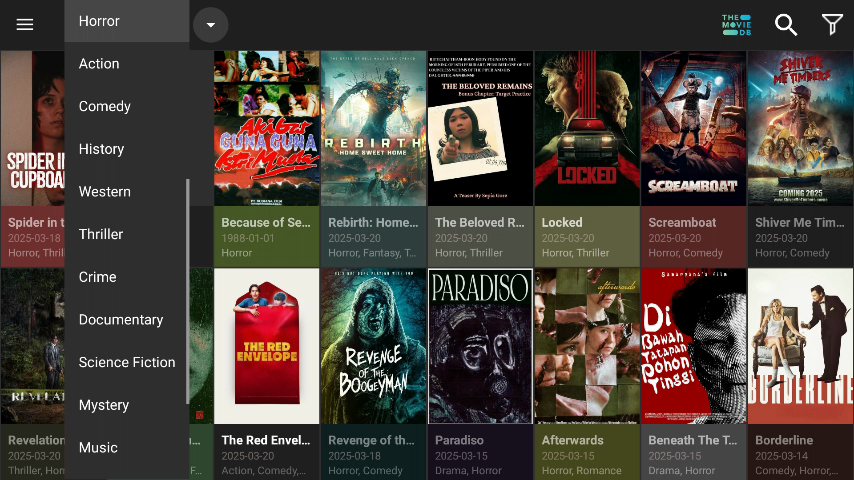The width and height of the screenshot is (854, 480).
Task: Select Thriller genre option
Action: [x=101, y=234]
